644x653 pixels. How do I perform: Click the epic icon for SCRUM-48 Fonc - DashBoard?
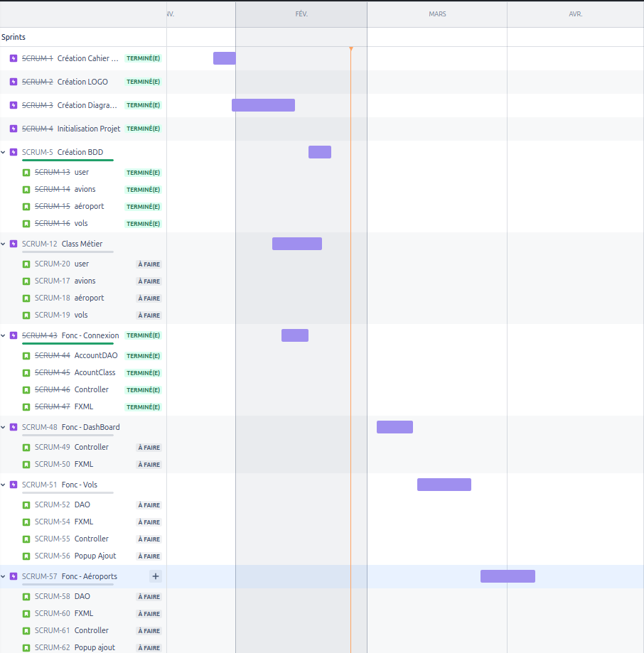(x=14, y=427)
